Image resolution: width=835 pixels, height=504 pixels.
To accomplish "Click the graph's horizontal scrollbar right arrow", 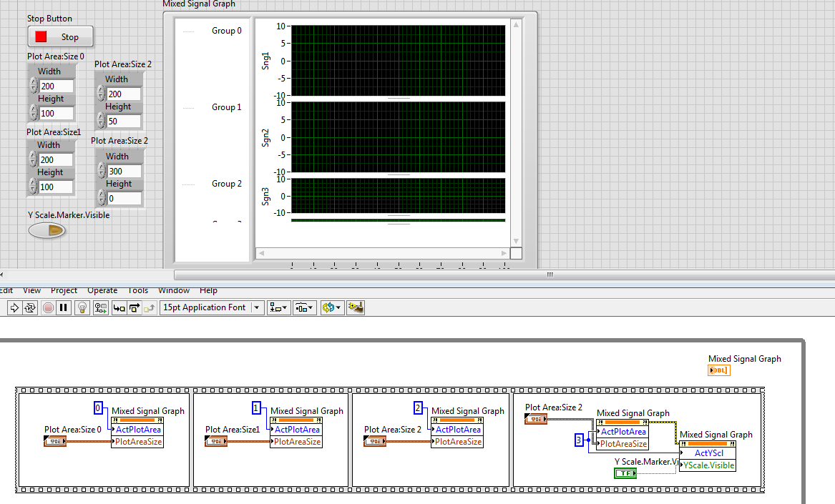I will coord(504,253).
